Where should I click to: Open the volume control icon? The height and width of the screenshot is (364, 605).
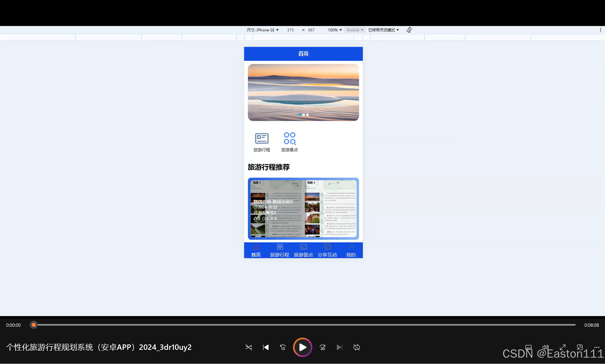(x=545, y=347)
